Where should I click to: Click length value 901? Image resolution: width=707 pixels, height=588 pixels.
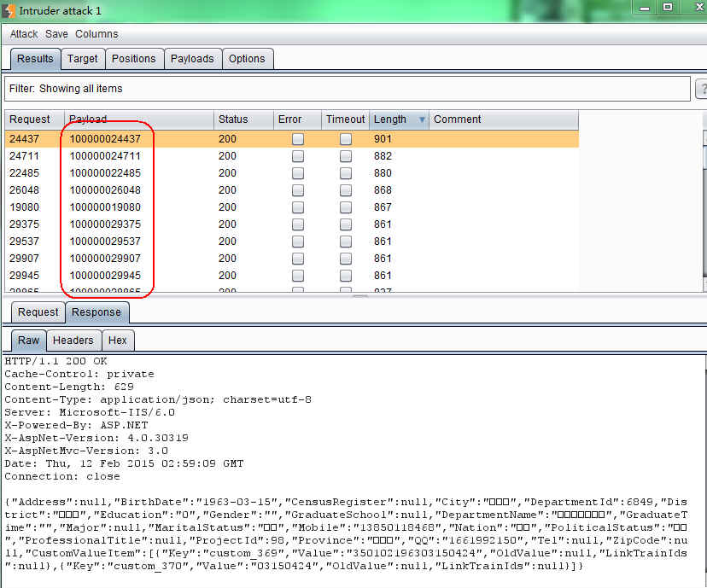coord(383,139)
